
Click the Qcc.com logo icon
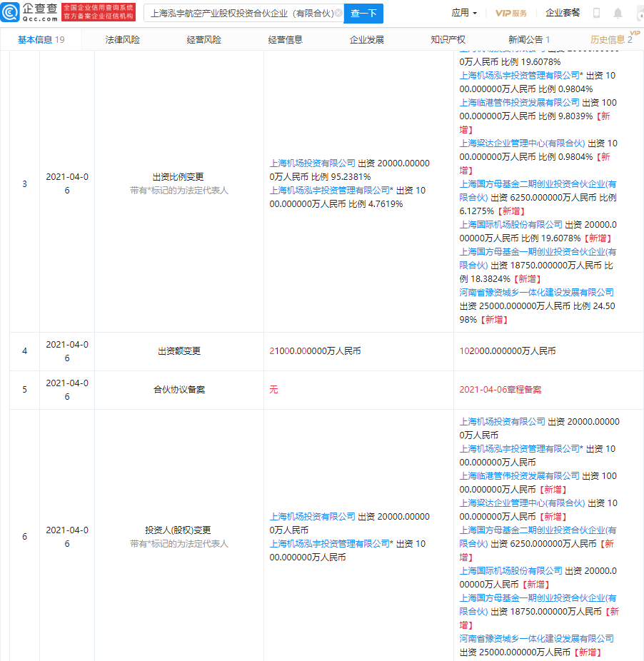click(10, 12)
